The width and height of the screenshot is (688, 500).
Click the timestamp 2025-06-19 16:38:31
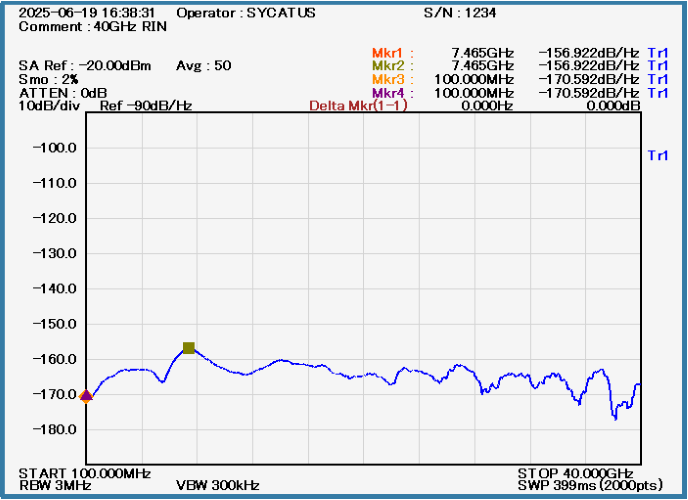(86, 13)
